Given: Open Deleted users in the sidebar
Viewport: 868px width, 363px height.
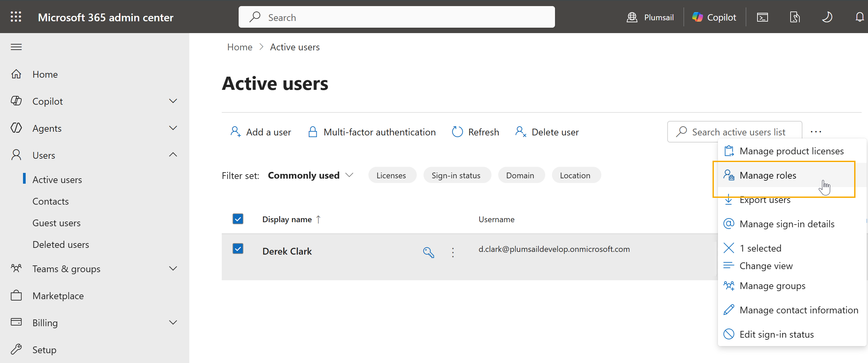Looking at the screenshot, I should (61, 244).
